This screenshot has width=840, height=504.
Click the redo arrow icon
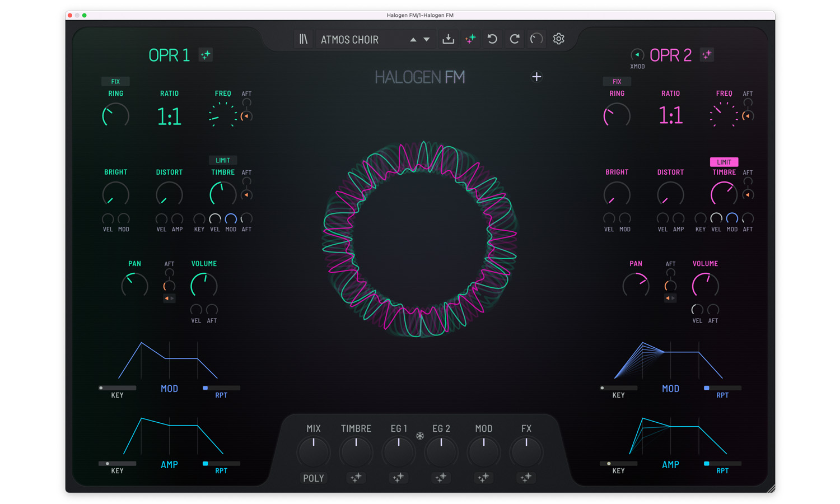tap(515, 39)
